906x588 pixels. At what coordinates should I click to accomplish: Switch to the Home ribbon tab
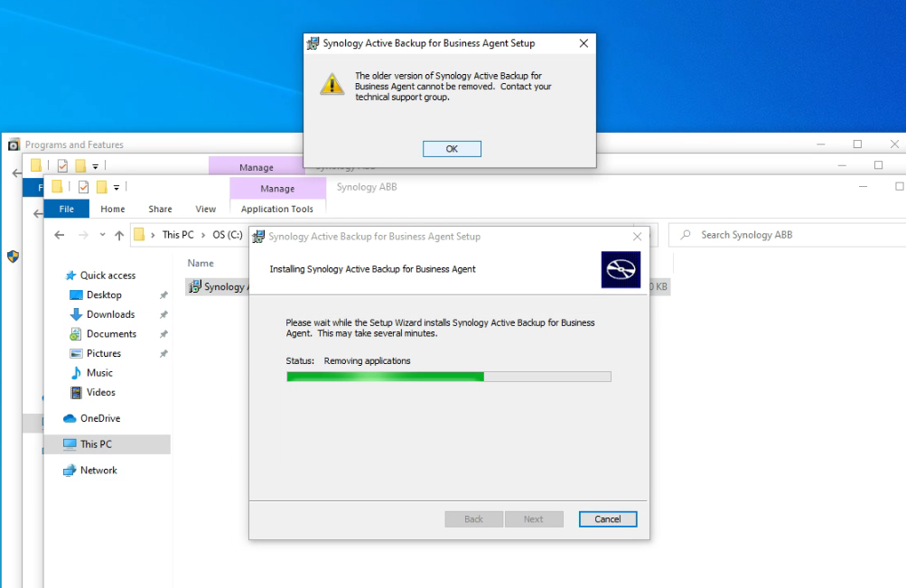coord(113,209)
